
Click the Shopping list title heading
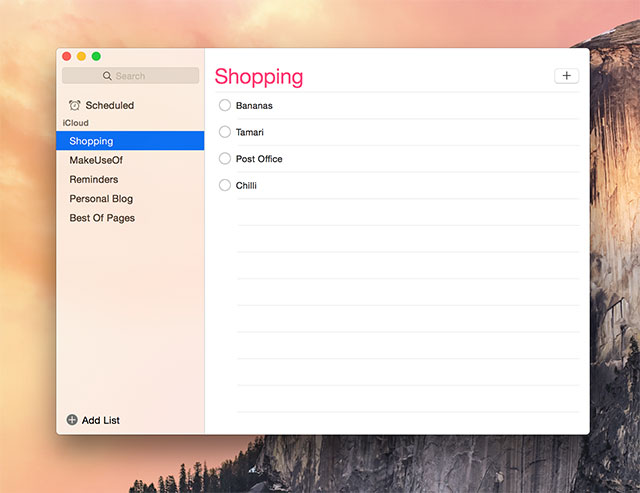point(259,77)
